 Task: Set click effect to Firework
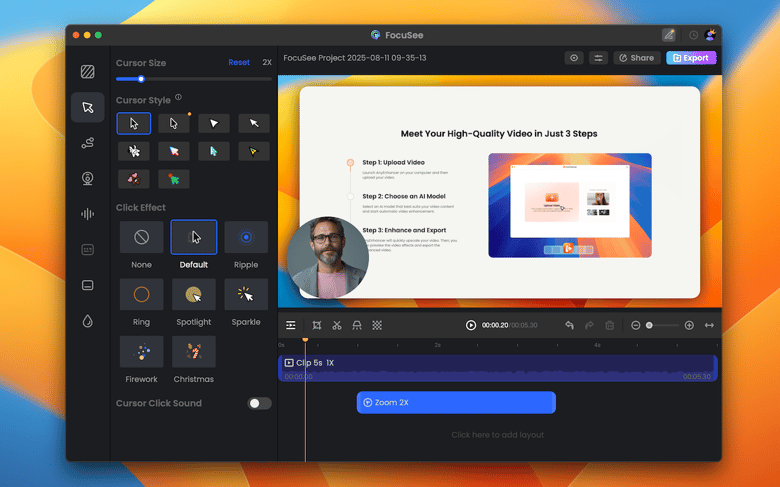(x=141, y=352)
